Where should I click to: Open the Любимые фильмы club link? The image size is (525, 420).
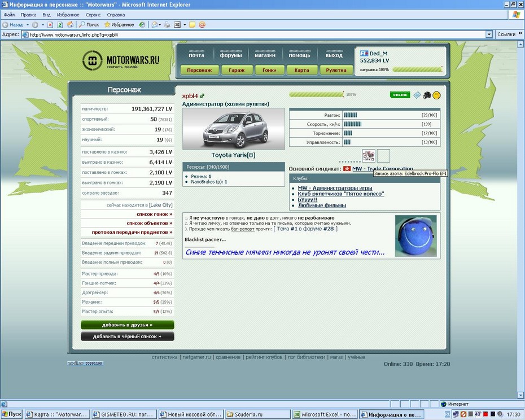[x=322, y=205]
